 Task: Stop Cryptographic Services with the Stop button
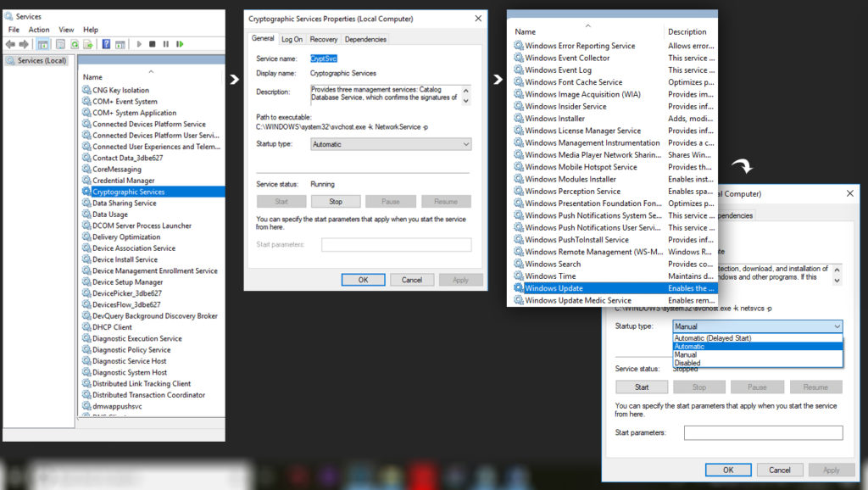pyautogui.click(x=336, y=201)
